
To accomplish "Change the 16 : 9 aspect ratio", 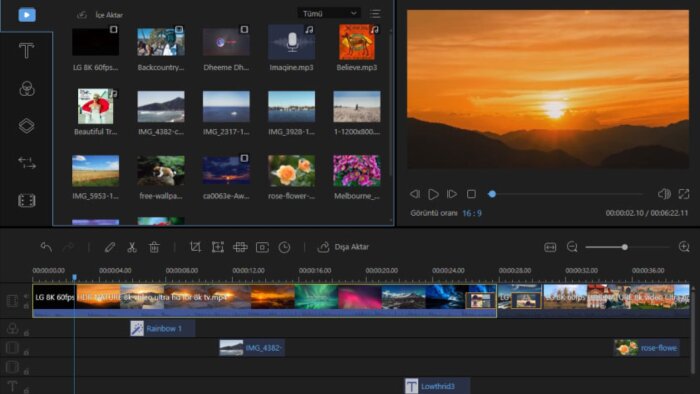I will [472, 213].
